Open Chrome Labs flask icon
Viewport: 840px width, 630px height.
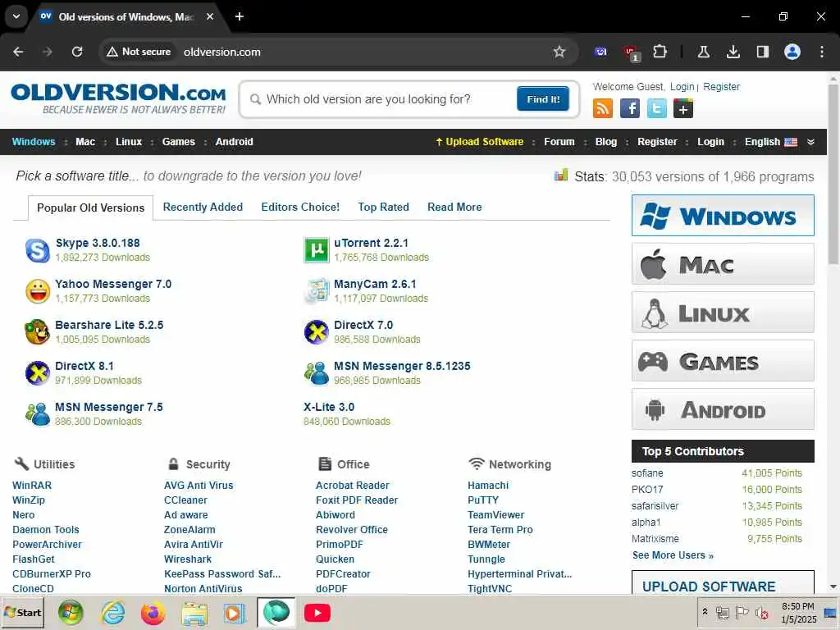(703, 52)
